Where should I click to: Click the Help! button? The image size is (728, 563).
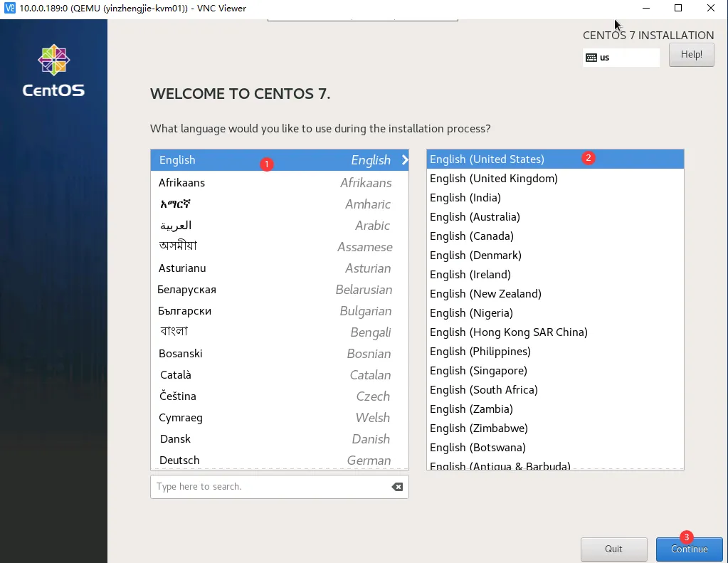click(691, 55)
